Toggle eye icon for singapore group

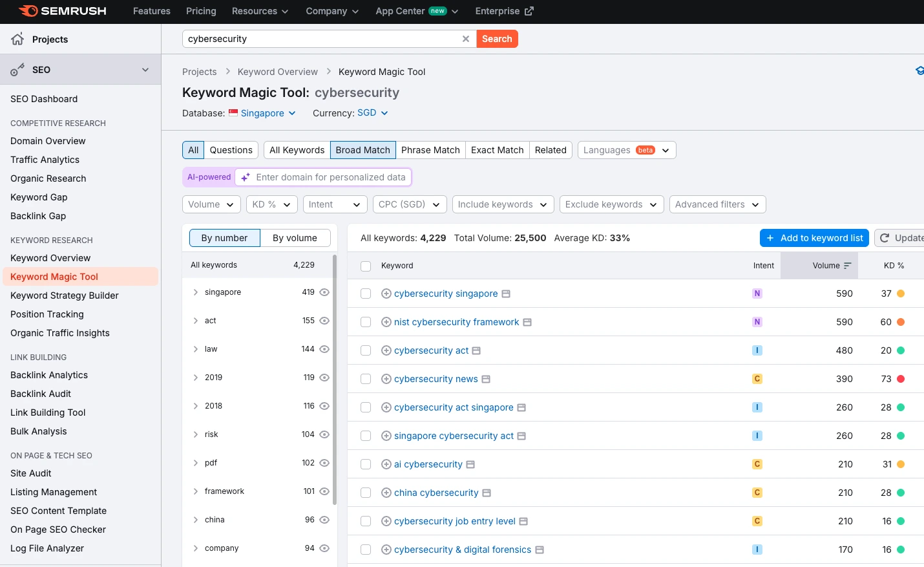pos(324,292)
